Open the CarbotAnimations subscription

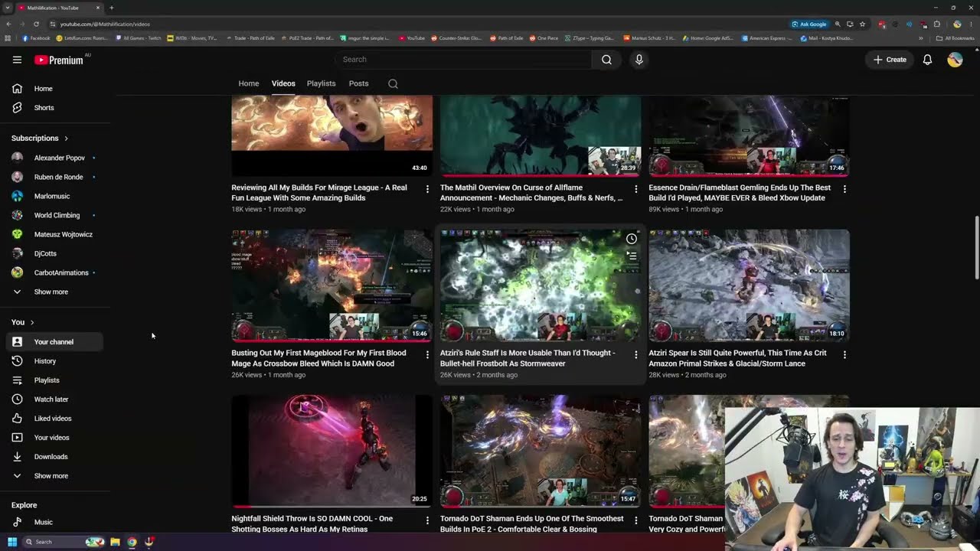point(54,272)
